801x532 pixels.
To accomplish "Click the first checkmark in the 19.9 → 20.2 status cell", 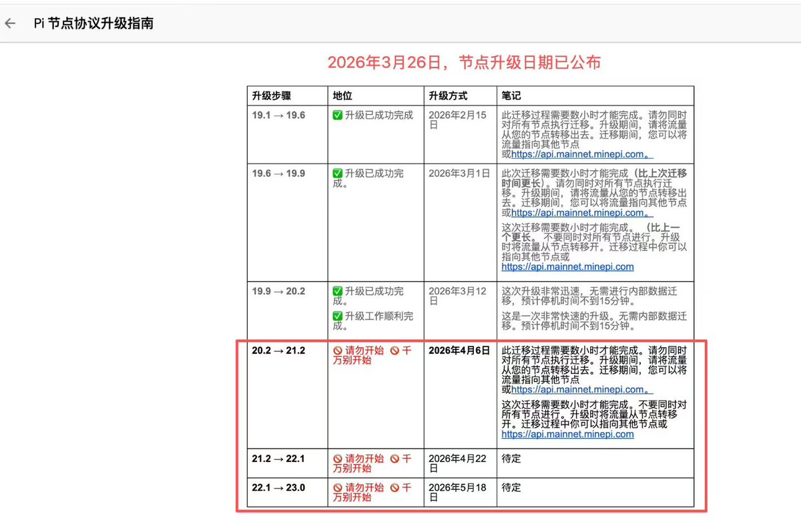I will pos(336,291).
